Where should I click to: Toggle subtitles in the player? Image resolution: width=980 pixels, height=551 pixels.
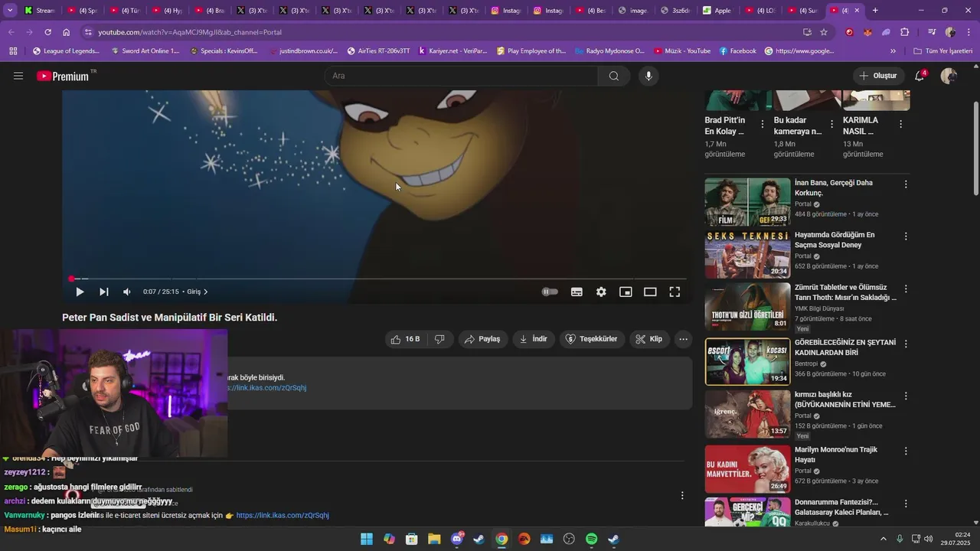coord(577,292)
